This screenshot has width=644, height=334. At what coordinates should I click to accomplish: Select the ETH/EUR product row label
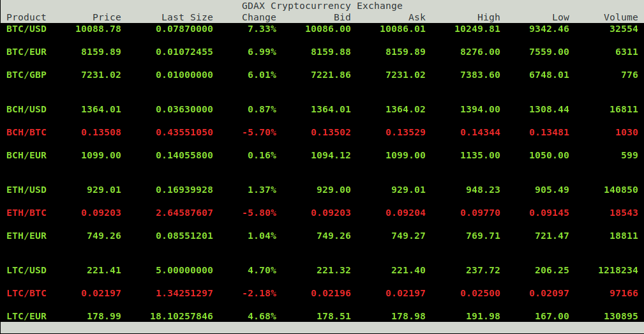tap(26, 236)
